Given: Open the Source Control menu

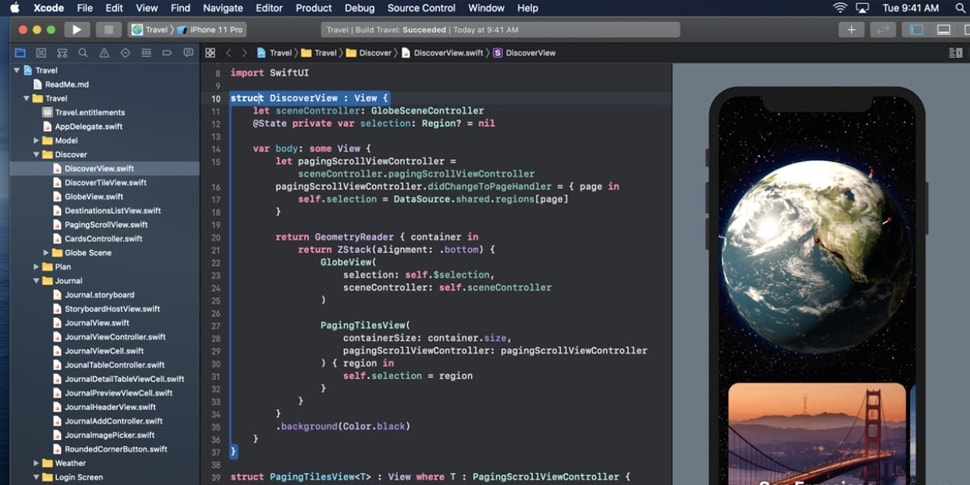Looking at the screenshot, I should pos(421,8).
